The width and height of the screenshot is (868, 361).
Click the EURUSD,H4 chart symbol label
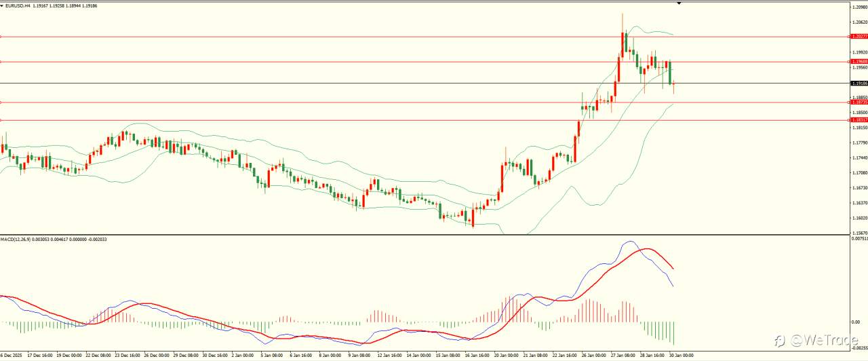18,5
